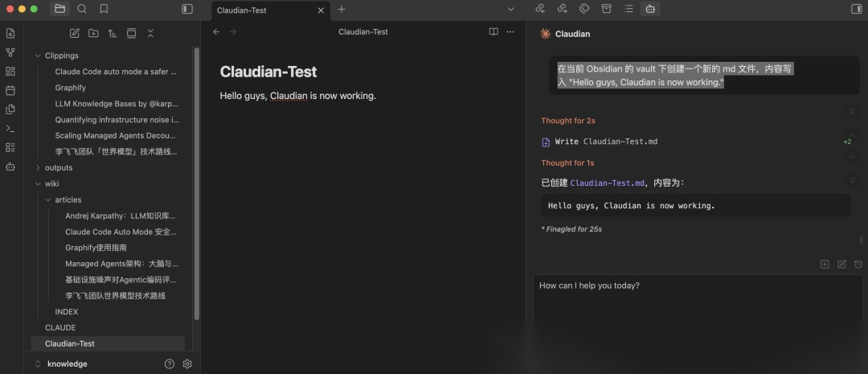The height and width of the screenshot is (374, 868).
Task: Open the file explorer folder icon
Action: (59, 9)
